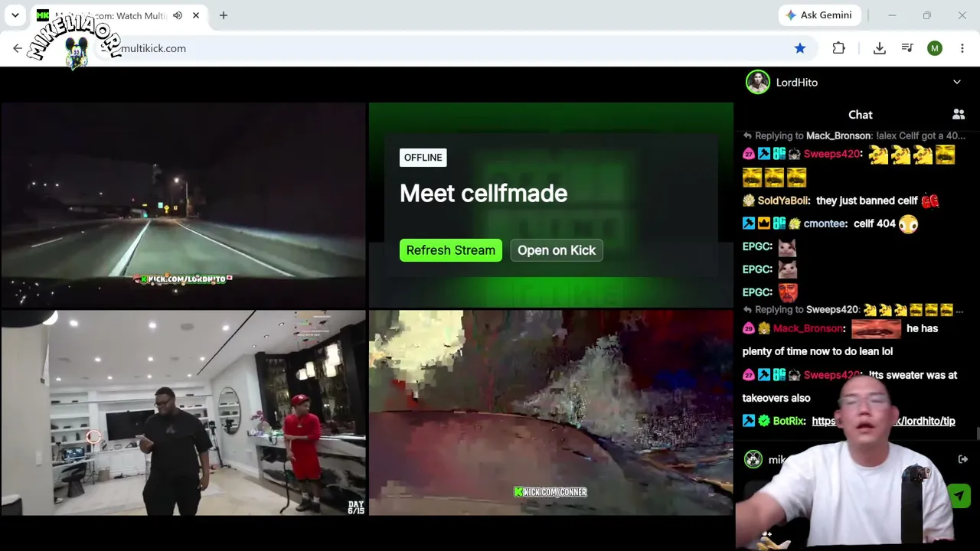Select the Watch Multi browser tab

coord(119,15)
